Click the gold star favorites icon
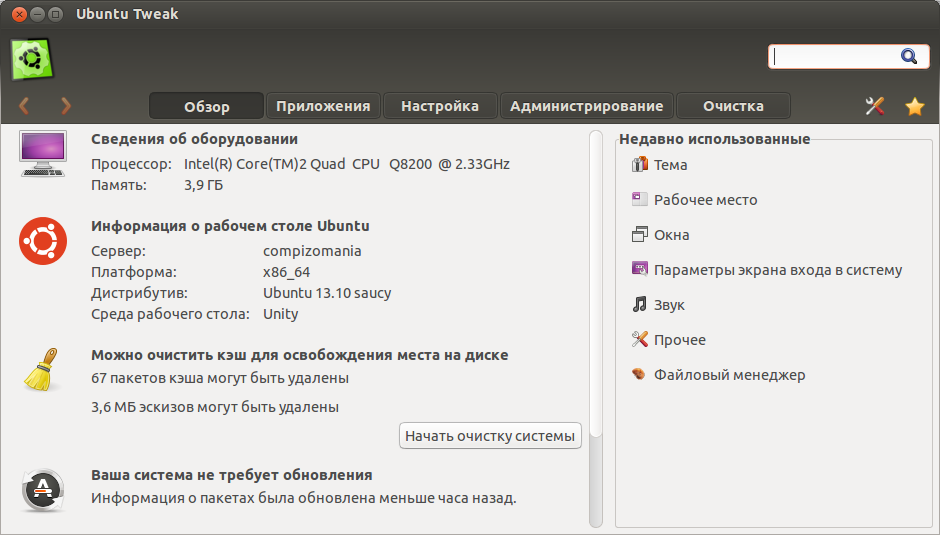The image size is (940, 535). pyautogui.click(x=915, y=106)
